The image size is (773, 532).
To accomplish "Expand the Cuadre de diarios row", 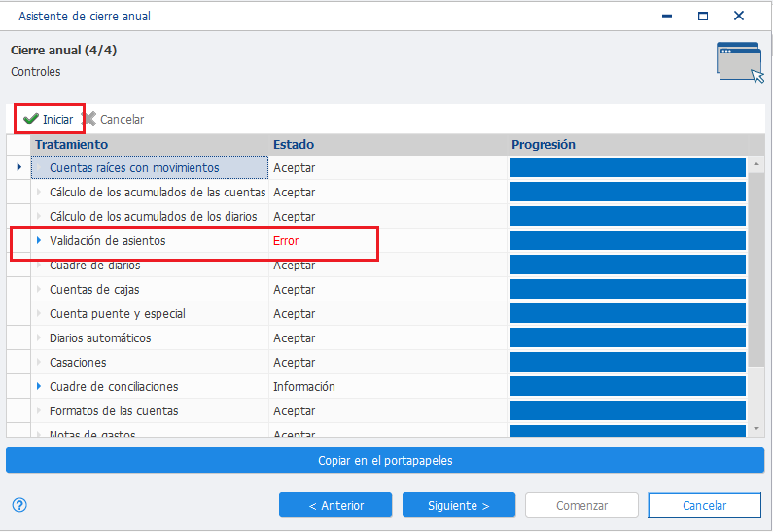I will pos(39,266).
